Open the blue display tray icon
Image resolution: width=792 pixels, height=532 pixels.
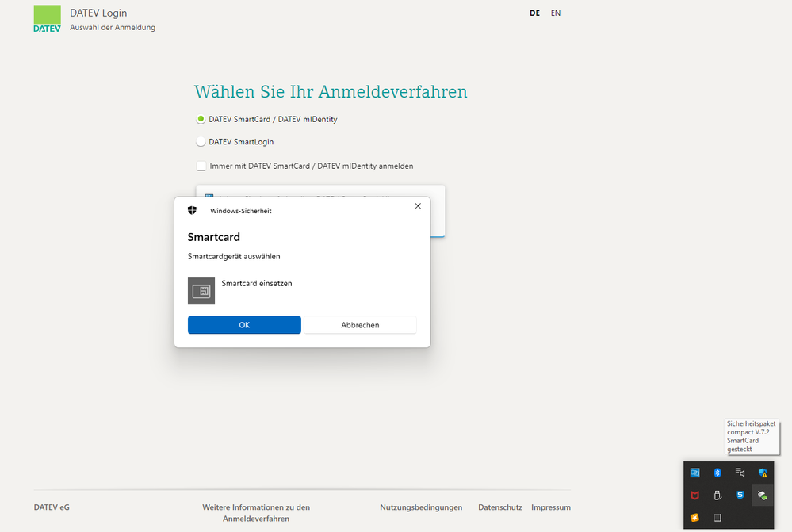(x=695, y=473)
